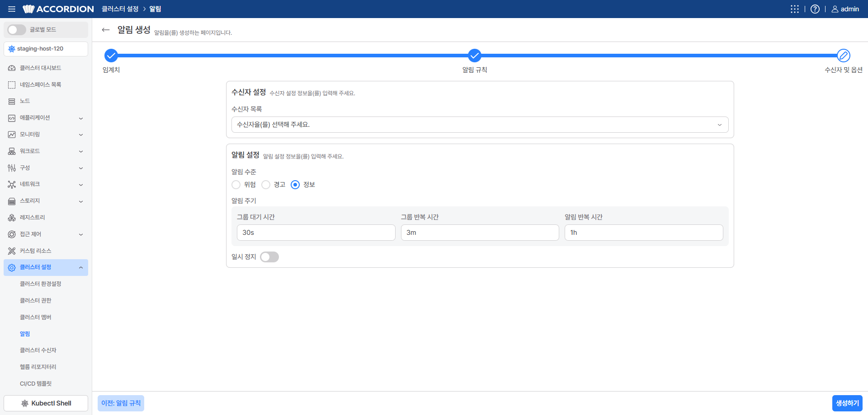Open 노드 in sidebar
The height and width of the screenshot is (415, 868).
tap(46, 101)
